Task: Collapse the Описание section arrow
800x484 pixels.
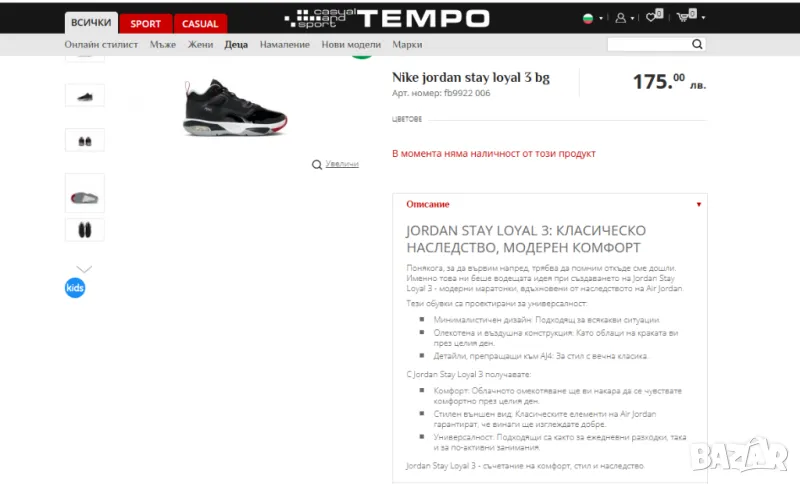Action: [x=698, y=205]
